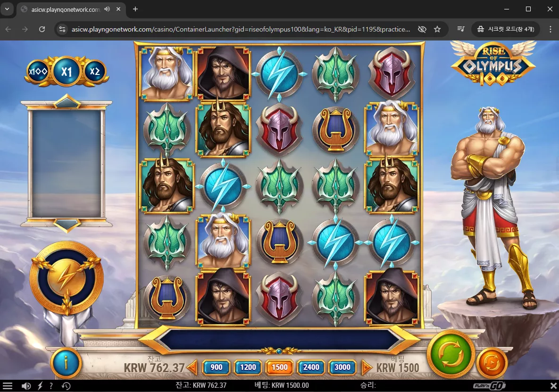Click the address bar URL field

coord(241,29)
